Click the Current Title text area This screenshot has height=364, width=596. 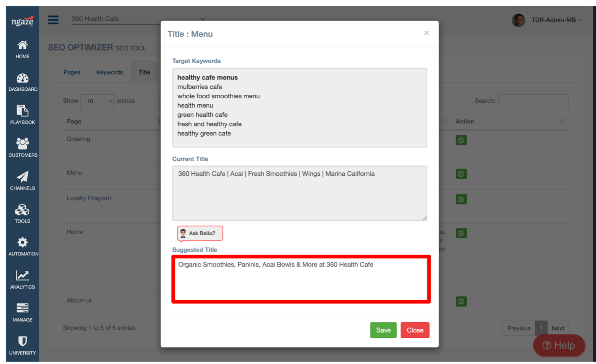coord(300,193)
